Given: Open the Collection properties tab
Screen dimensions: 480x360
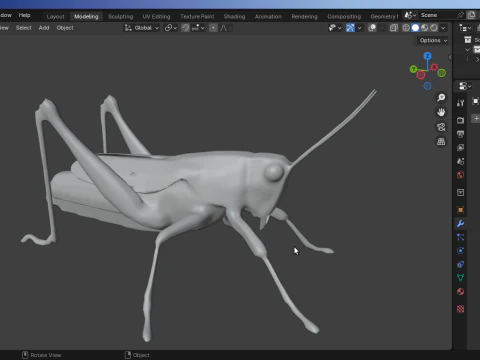Looking at the screenshot, I should coord(460,192).
